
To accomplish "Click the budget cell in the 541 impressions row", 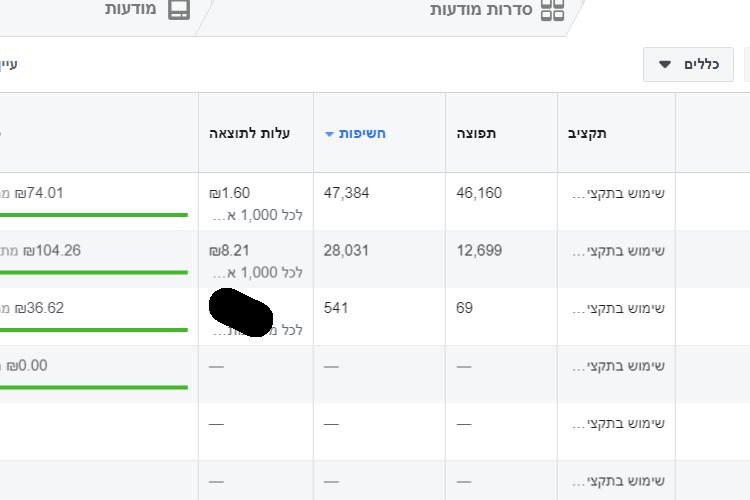I will (618, 309).
